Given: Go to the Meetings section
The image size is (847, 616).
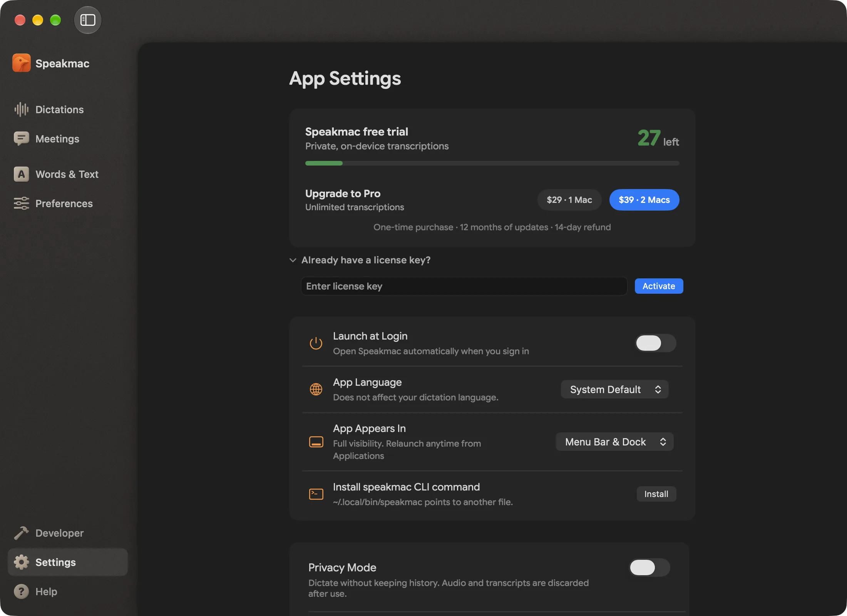Looking at the screenshot, I should [68, 139].
